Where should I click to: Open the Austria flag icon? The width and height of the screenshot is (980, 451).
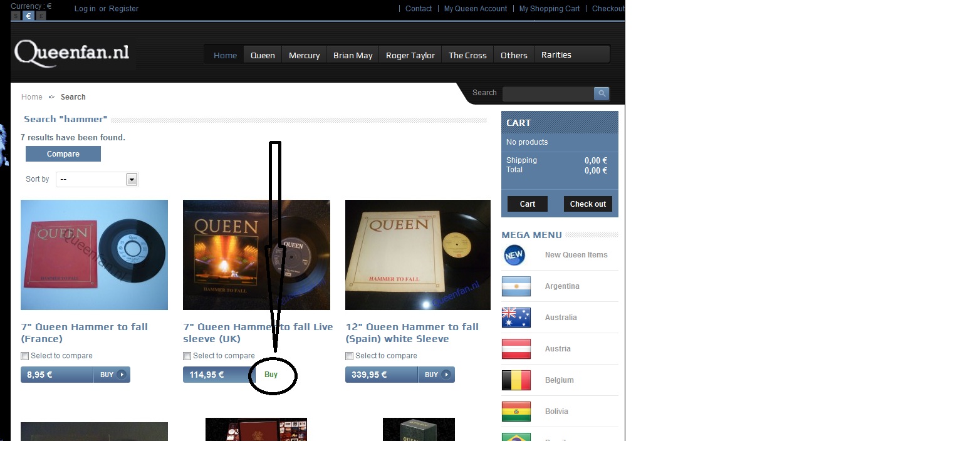(x=516, y=349)
